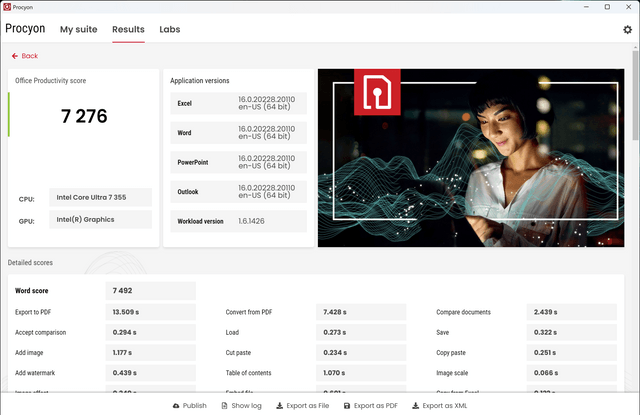Click the Publish cloud icon

[176, 406]
